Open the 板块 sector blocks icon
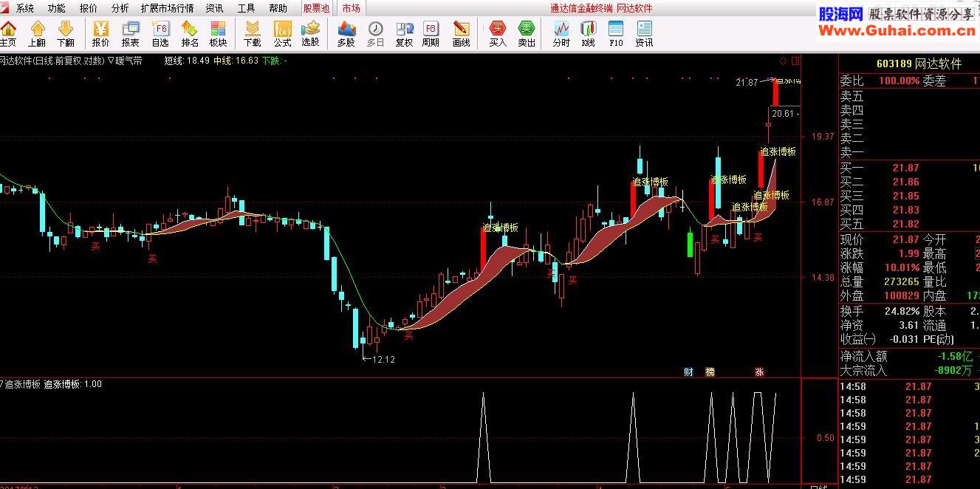The width and height of the screenshot is (980, 489). [218, 34]
